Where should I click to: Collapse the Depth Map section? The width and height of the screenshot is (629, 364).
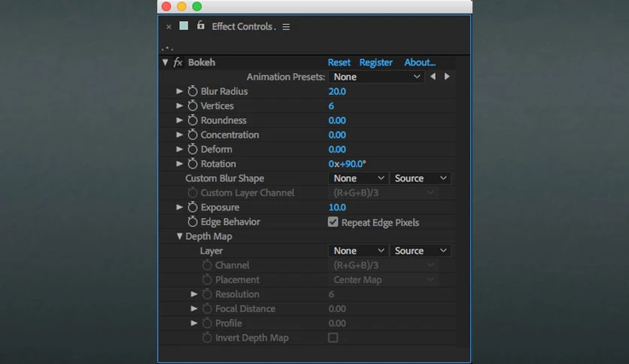click(x=179, y=236)
